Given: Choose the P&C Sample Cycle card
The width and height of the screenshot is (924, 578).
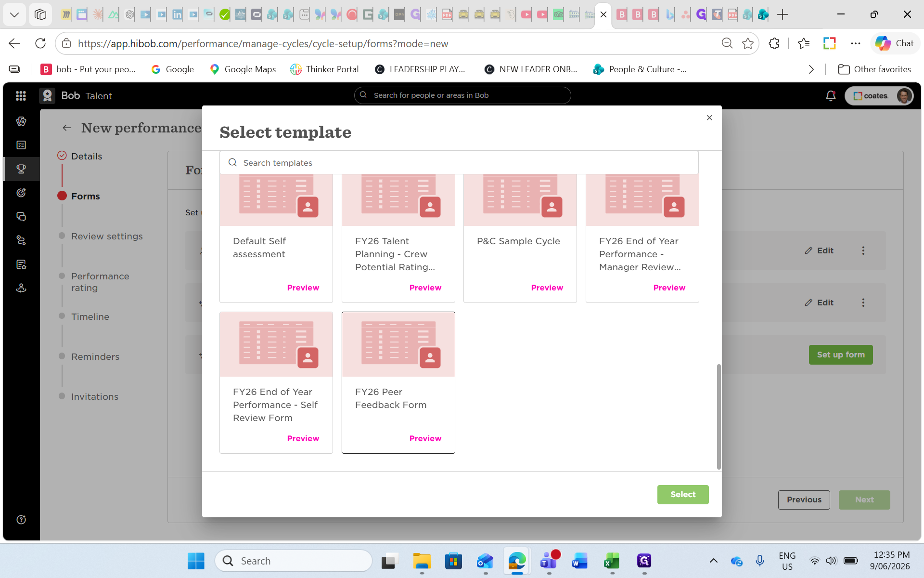Looking at the screenshot, I should [x=520, y=238].
